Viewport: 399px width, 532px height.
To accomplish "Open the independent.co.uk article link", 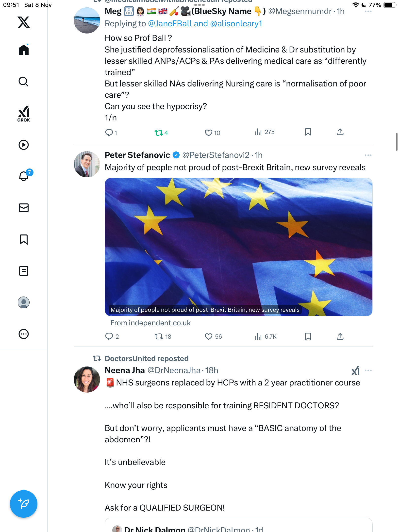I will [x=150, y=323].
